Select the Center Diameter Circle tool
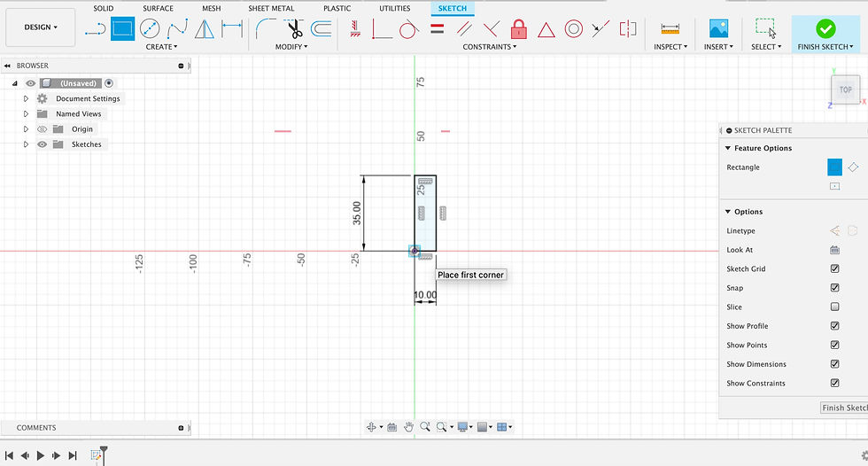 150,28
